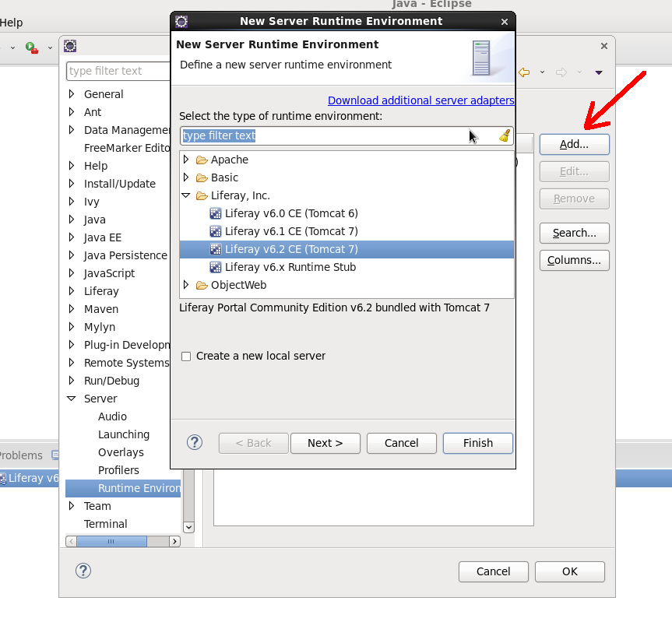Select the Help preferences item

pos(96,166)
